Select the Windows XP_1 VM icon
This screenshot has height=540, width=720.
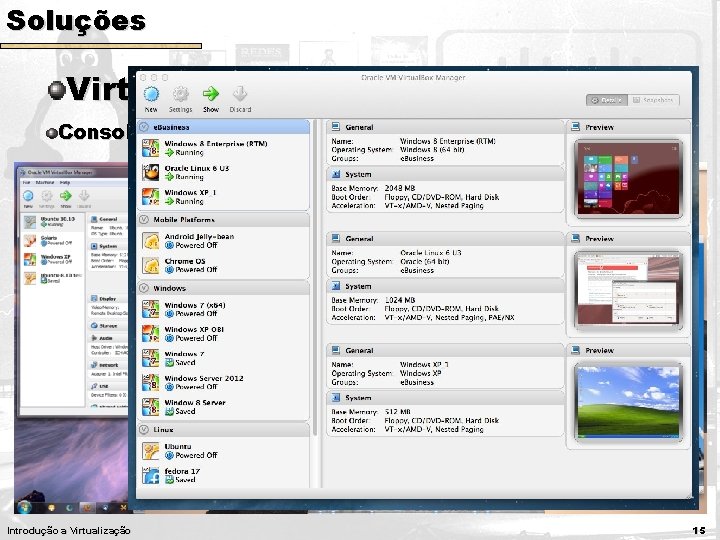point(151,197)
